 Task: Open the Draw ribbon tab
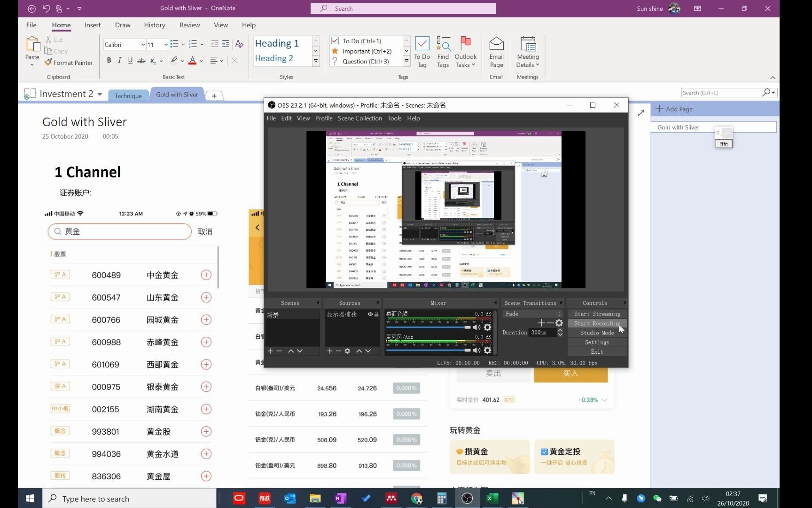tap(123, 25)
